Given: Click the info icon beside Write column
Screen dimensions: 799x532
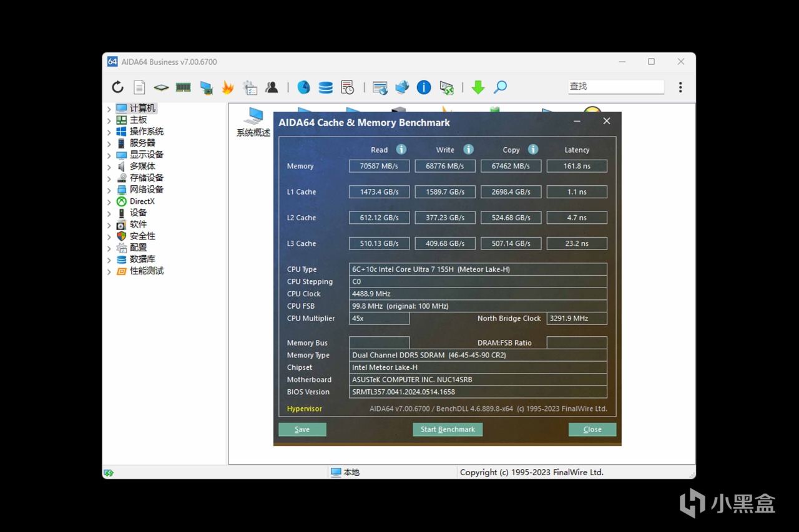Looking at the screenshot, I should coord(468,150).
